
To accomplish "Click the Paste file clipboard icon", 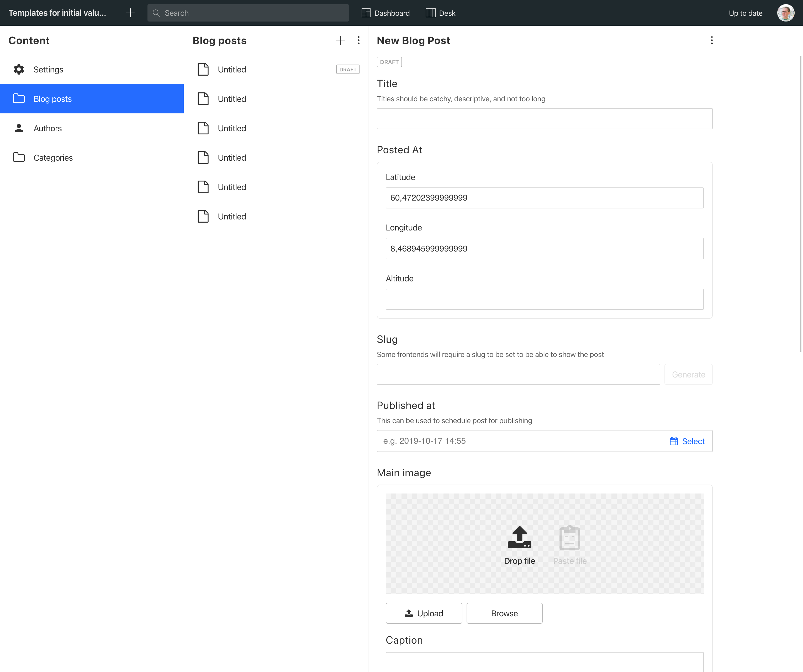I will [x=570, y=537].
